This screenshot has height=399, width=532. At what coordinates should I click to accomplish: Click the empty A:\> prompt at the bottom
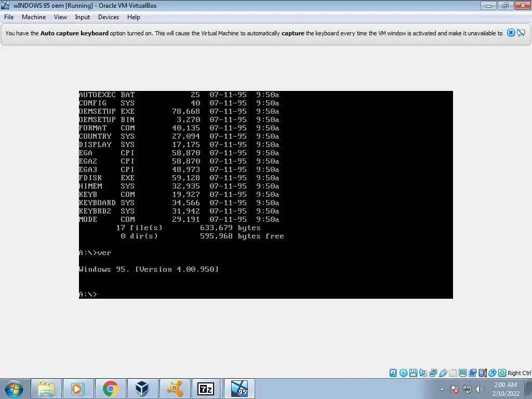coord(88,294)
